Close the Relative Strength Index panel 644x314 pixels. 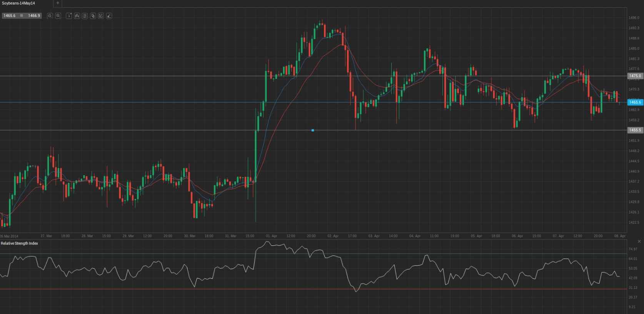click(639, 242)
